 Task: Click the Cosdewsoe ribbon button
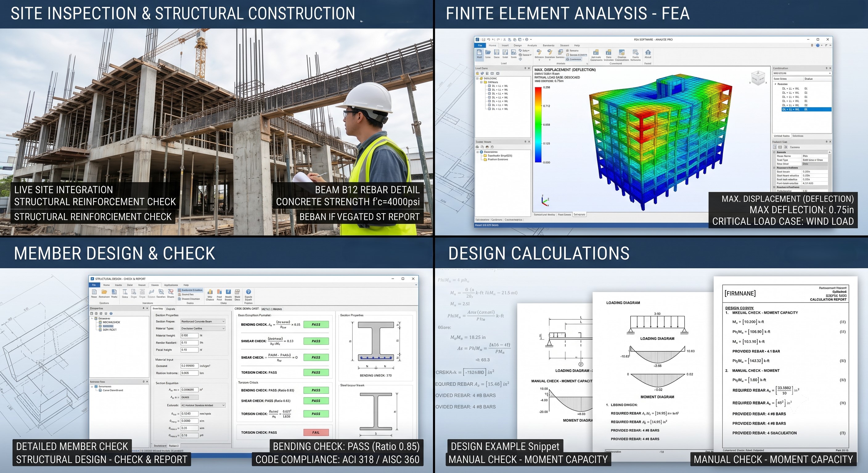(574, 59)
